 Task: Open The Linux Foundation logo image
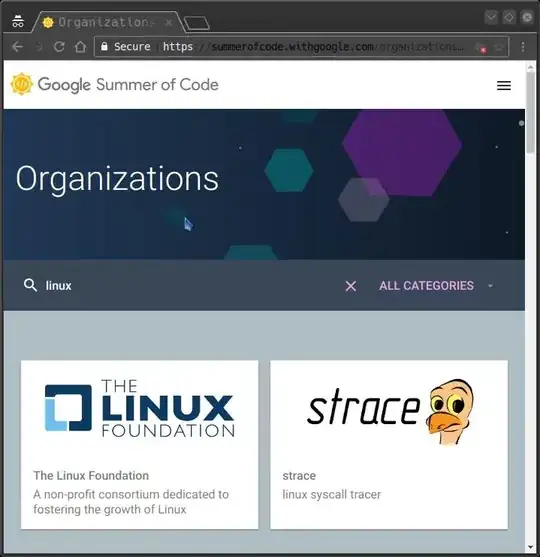click(x=140, y=408)
